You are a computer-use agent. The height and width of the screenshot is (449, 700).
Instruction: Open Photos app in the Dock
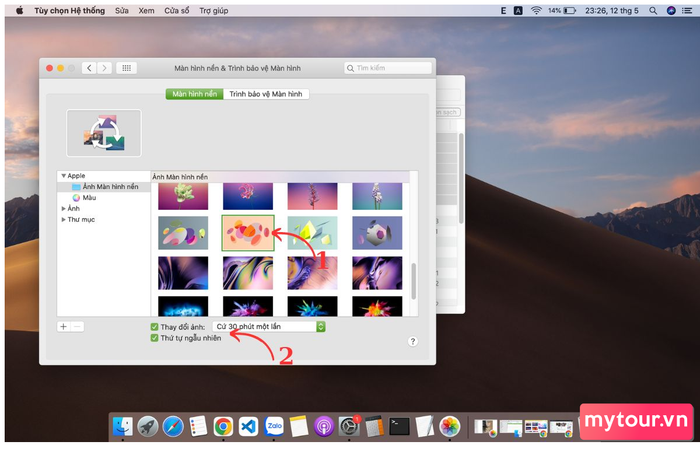[450, 426]
